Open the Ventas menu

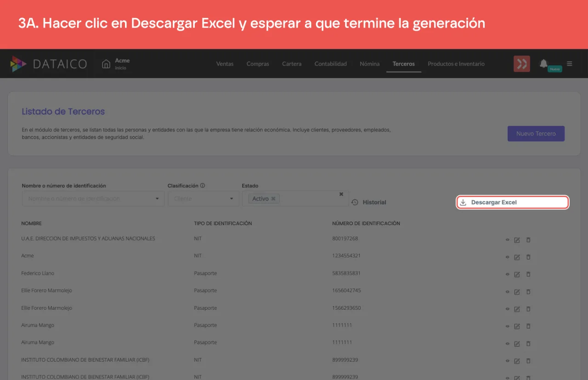[225, 64]
